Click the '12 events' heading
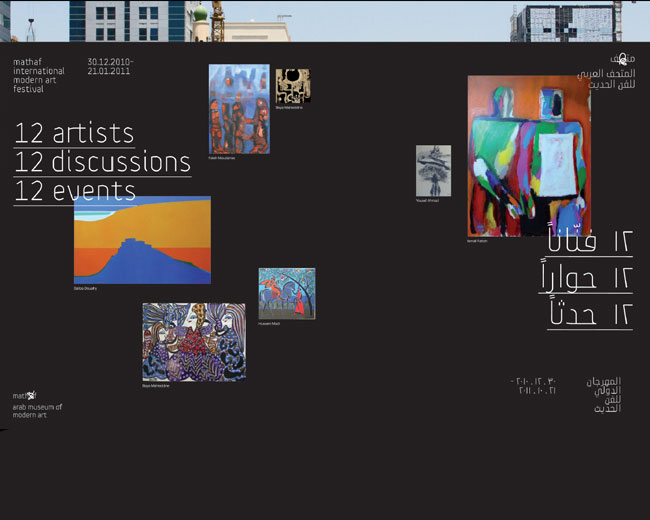This screenshot has height=520, width=650. point(75,191)
